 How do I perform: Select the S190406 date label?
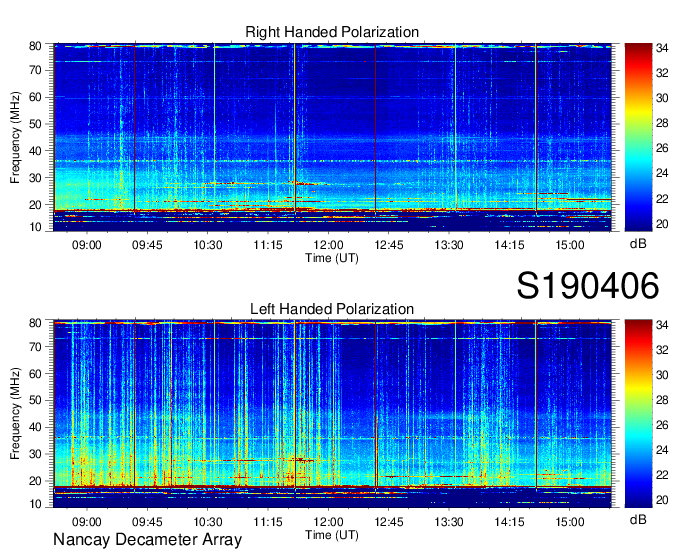[588, 286]
